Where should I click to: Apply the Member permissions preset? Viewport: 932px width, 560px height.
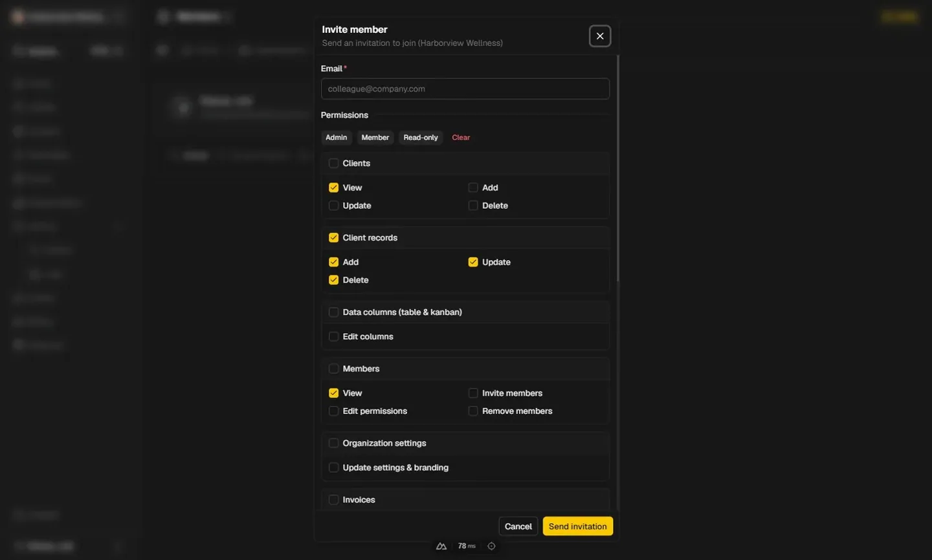tap(375, 137)
